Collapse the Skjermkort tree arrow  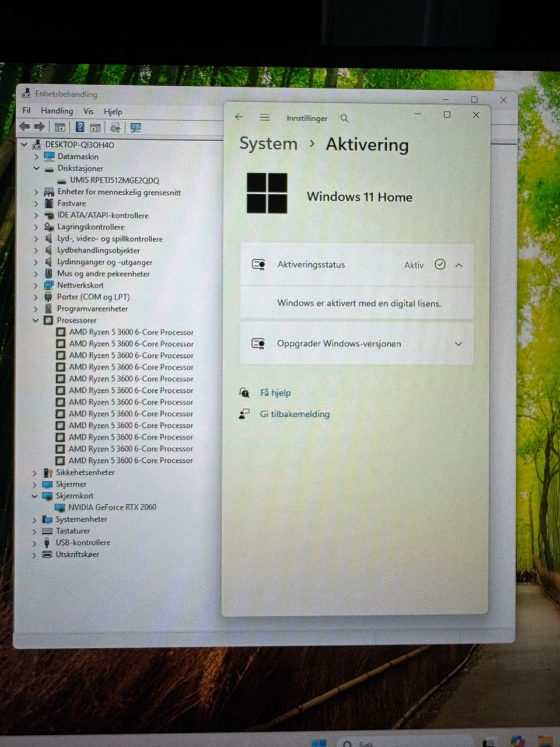[34, 496]
